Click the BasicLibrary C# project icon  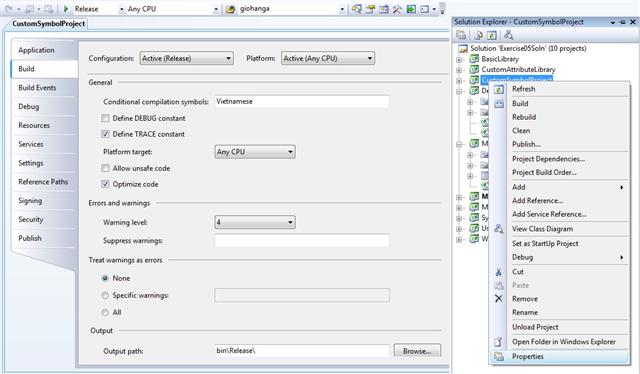click(474, 59)
